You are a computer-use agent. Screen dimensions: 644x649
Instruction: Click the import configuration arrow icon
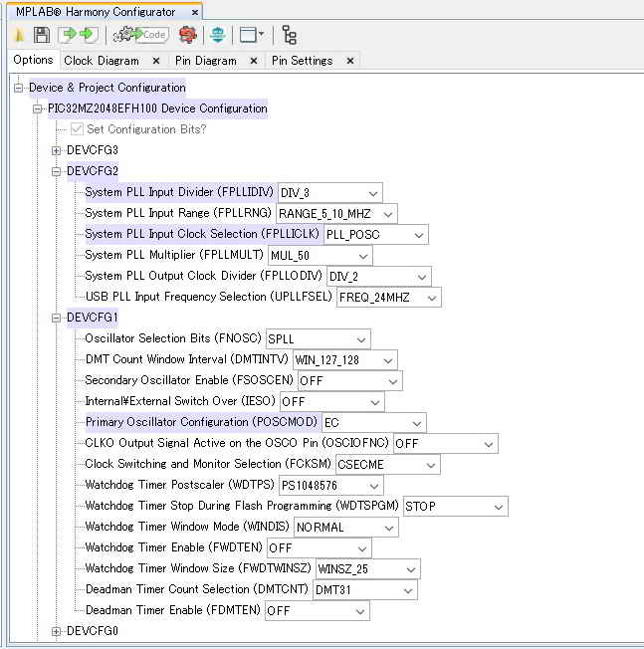coord(68,35)
